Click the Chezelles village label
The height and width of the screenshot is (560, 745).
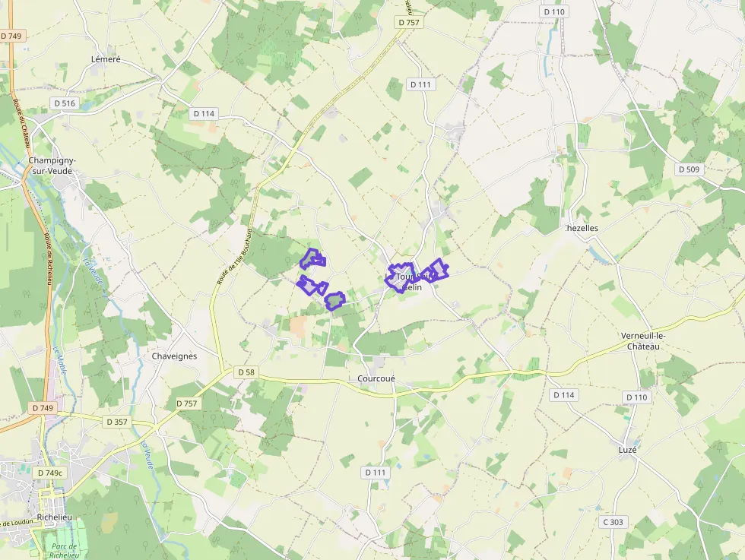click(x=582, y=228)
